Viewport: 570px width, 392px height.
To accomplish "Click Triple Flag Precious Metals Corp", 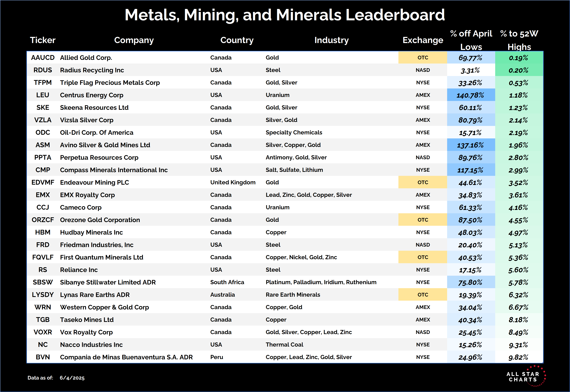I will click(x=110, y=83).
